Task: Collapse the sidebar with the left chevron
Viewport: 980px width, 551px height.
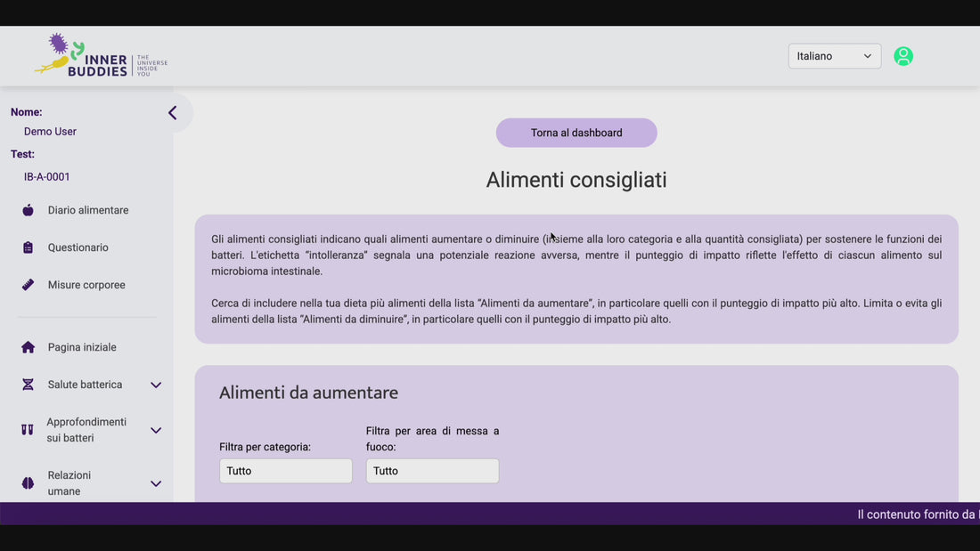Action: [173, 113]
